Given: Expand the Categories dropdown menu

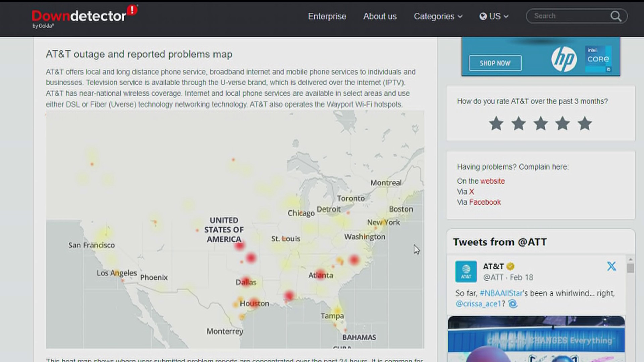Looking at the screenshot, I should click(438, 16).
